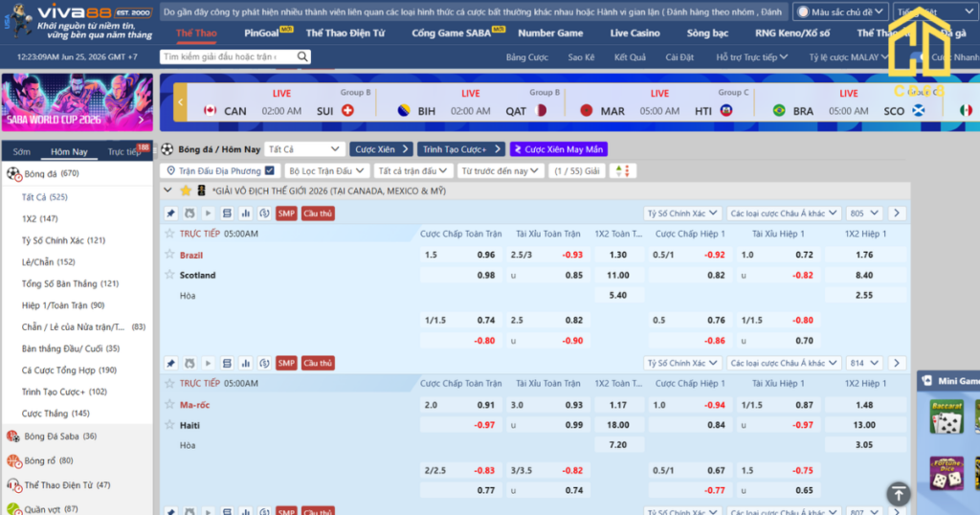Collapse the World Cup 2026 league section
This screenshot has height=515, width=980.
point(167,190)
